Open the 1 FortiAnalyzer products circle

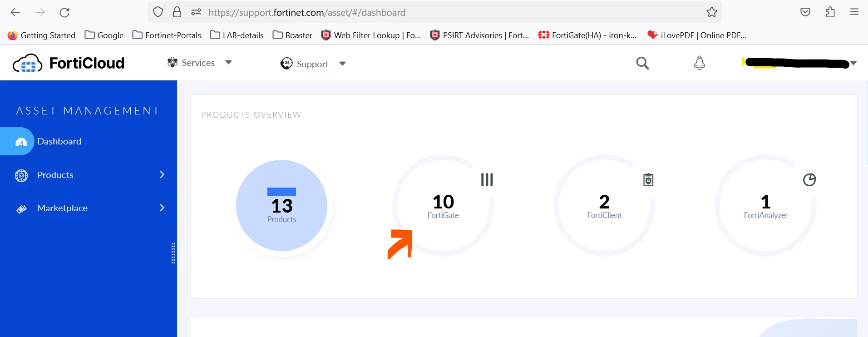766,205
